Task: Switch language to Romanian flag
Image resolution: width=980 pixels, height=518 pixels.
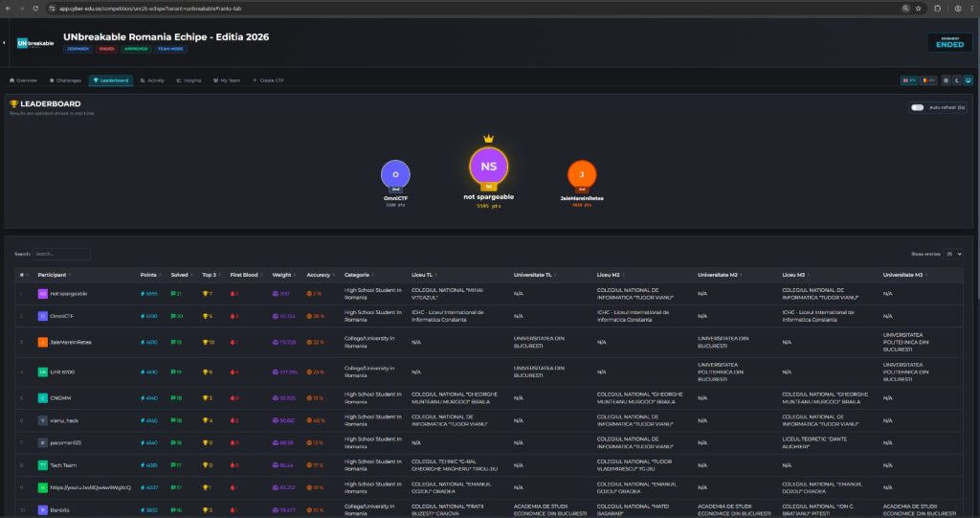Action: (x=926, y=80)
